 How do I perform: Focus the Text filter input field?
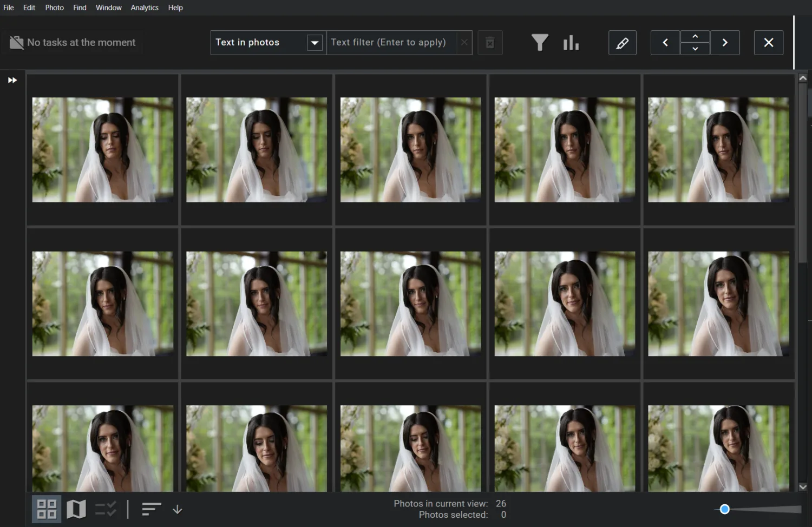391,43
